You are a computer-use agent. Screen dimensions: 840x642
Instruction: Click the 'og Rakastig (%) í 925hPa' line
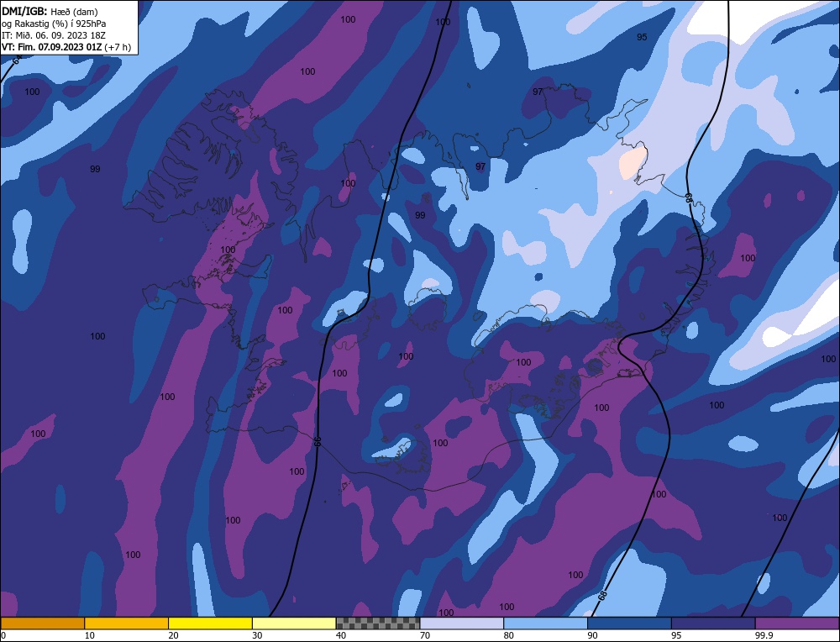(x=54, y=24)
